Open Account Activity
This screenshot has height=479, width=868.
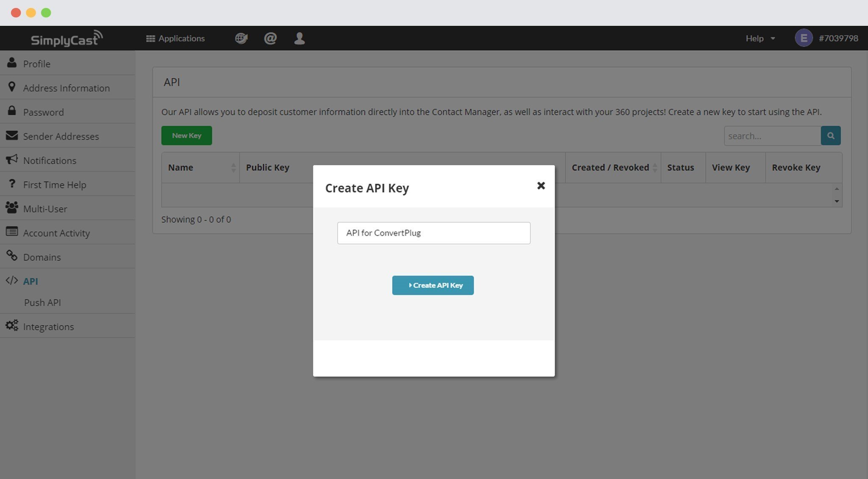(67, 233)
